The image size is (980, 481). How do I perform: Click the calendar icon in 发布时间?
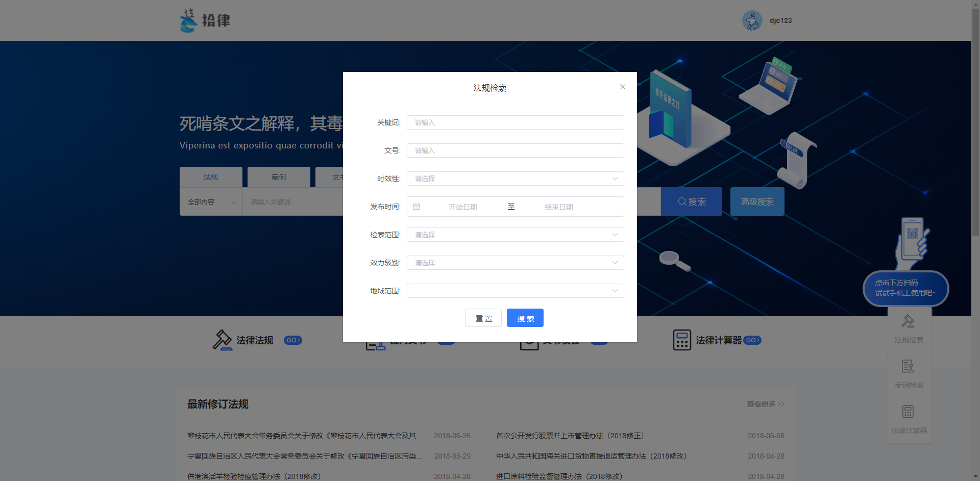pos(416,207)
